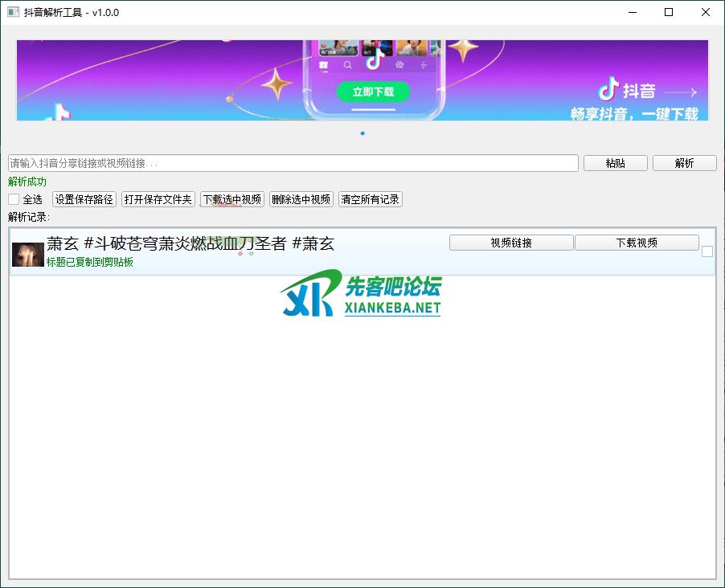Click the 视频链接 button for the record

point(511,243)
